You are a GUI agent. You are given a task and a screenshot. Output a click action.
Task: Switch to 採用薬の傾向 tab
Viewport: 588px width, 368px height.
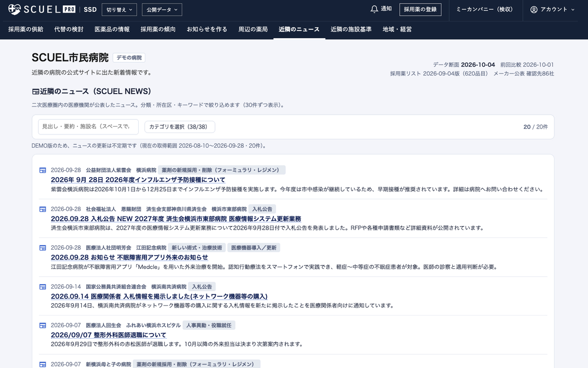coord(158,29)
